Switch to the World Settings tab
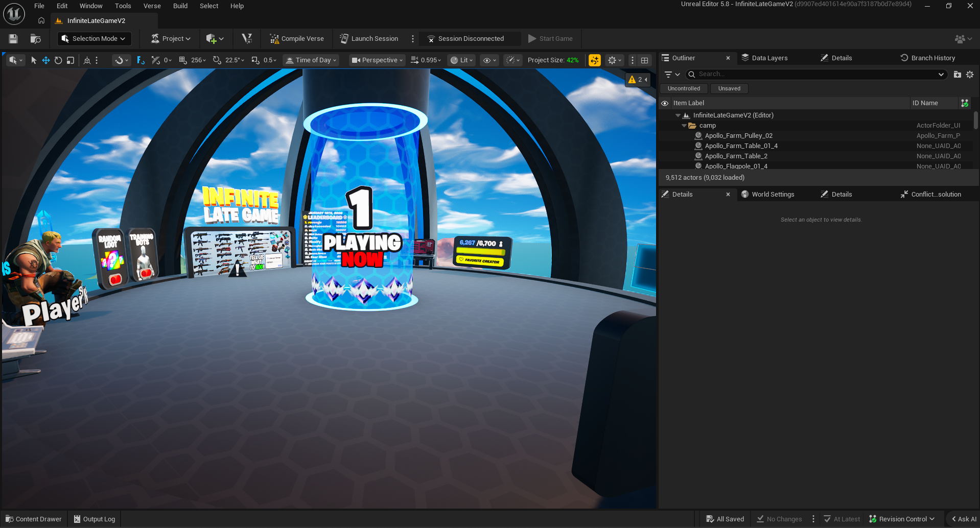The width and height of the screenshot is (980, 528). pos(768,195)
